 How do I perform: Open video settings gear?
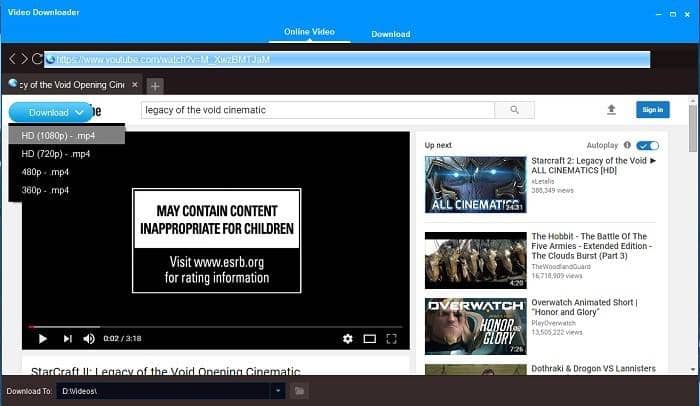pyautogui.click(x=347, y=339)
